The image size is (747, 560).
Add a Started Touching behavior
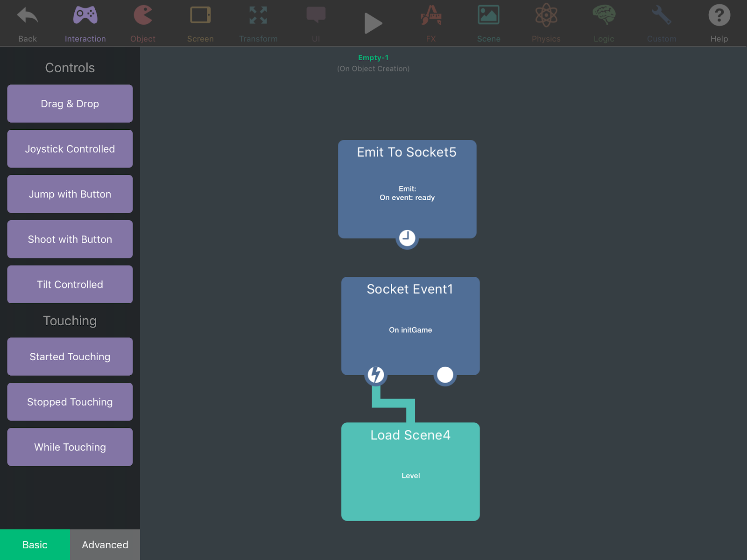pos(70,357)
